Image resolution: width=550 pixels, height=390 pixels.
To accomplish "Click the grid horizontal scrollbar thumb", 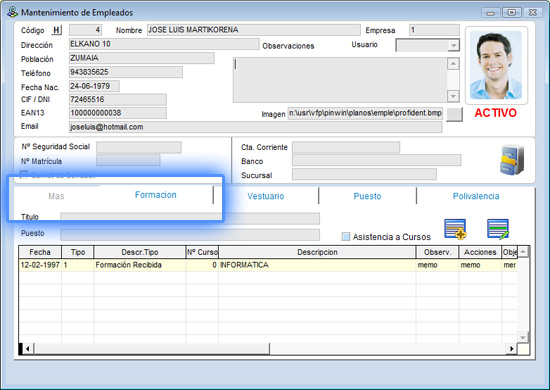I will point(152,349).
